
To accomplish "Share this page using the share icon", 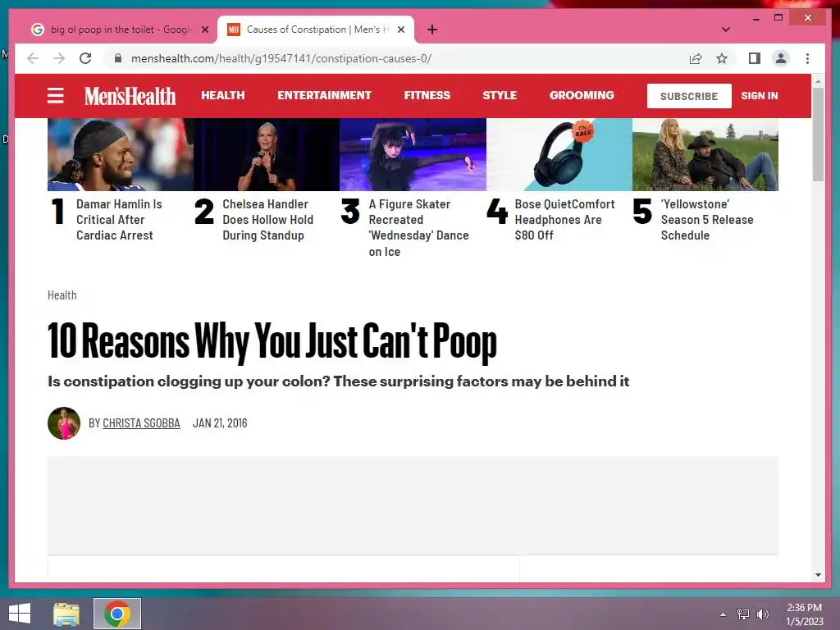I will click(696, 58).
